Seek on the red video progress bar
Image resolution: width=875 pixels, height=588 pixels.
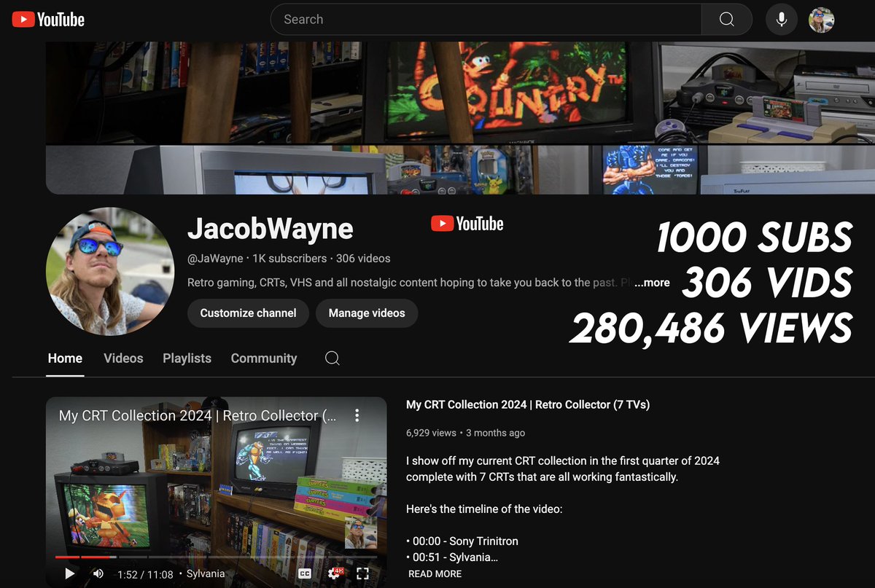pos(217,557)
